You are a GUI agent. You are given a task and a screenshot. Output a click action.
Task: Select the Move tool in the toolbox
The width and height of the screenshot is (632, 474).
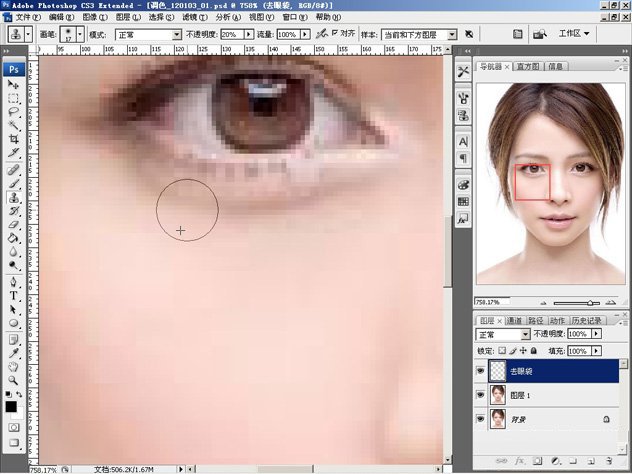click(x=13, y=86)
